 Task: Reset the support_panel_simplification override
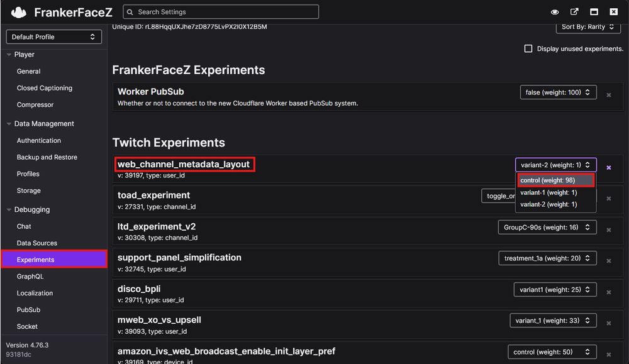coord(608,261)
